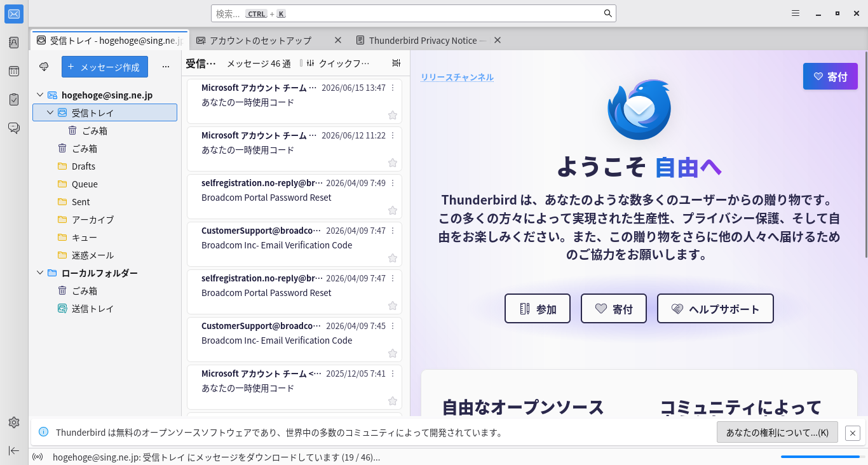Click the search magnifier icon
The height and width of the screenshot is (465, 868).
click(x=608, y=13)
